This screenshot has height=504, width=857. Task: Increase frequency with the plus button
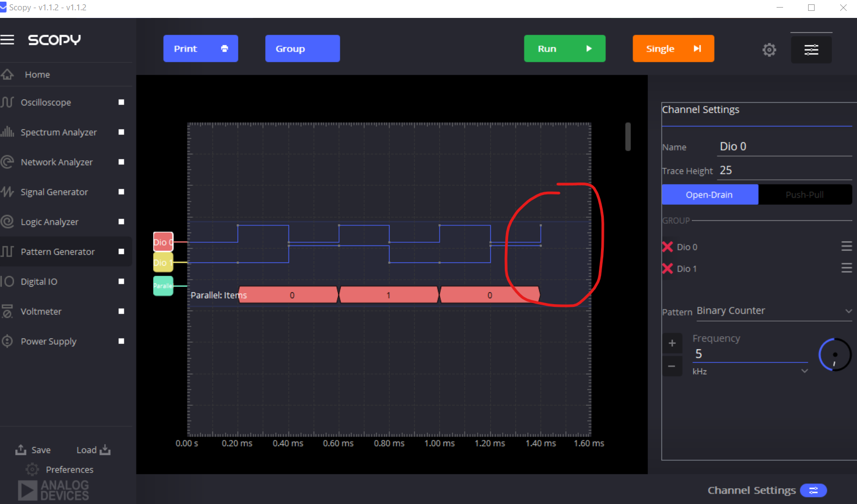point(672,343)
